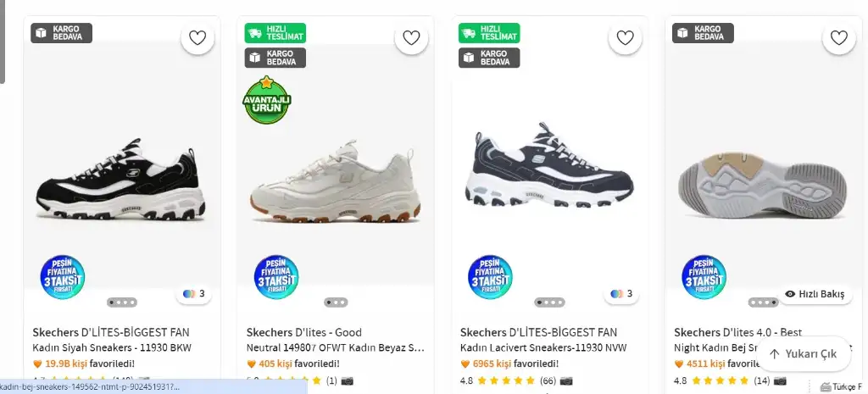
Task: Toggle heart on Good Neutral white sneaker
Action: (411, 37)
